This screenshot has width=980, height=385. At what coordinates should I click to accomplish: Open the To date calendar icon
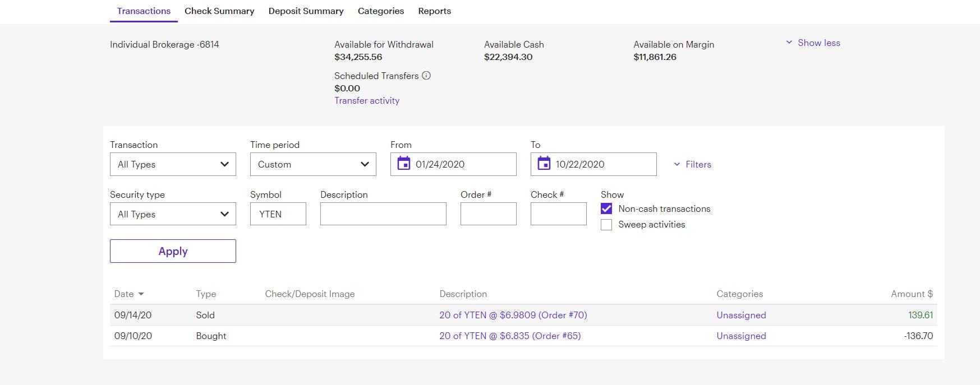pos(544,164)
